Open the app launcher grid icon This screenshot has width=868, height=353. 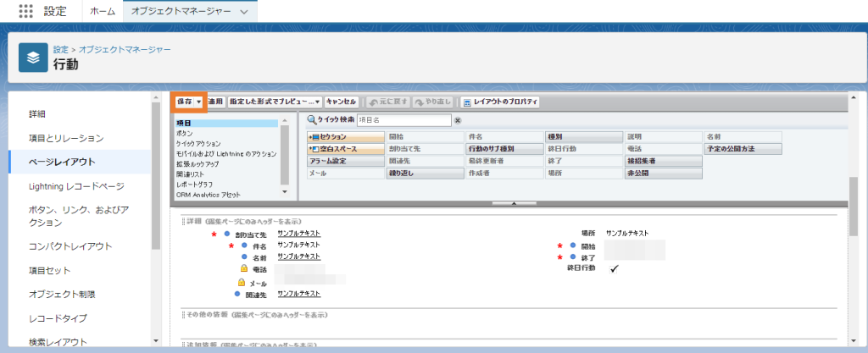[x=25, y=13]
